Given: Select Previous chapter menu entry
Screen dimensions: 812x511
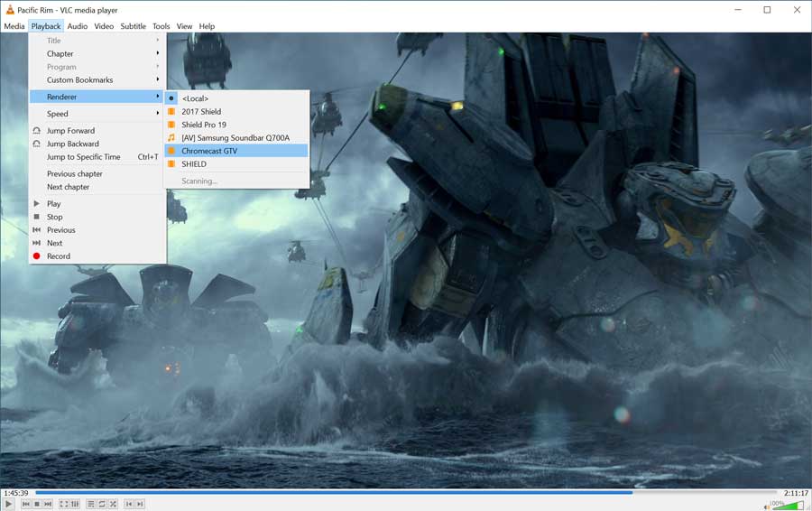Looking at the screenshot, I should [x=97, y=173].
